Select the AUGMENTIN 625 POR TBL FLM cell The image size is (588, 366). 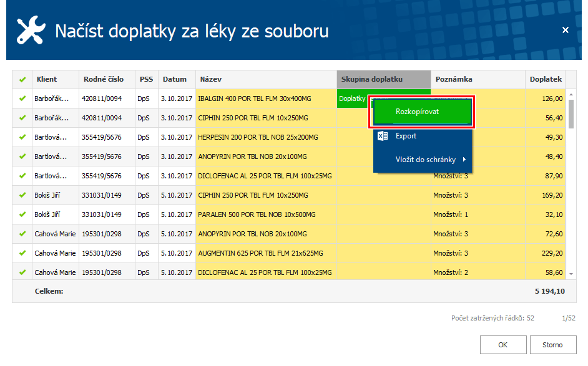coord(267,253)
